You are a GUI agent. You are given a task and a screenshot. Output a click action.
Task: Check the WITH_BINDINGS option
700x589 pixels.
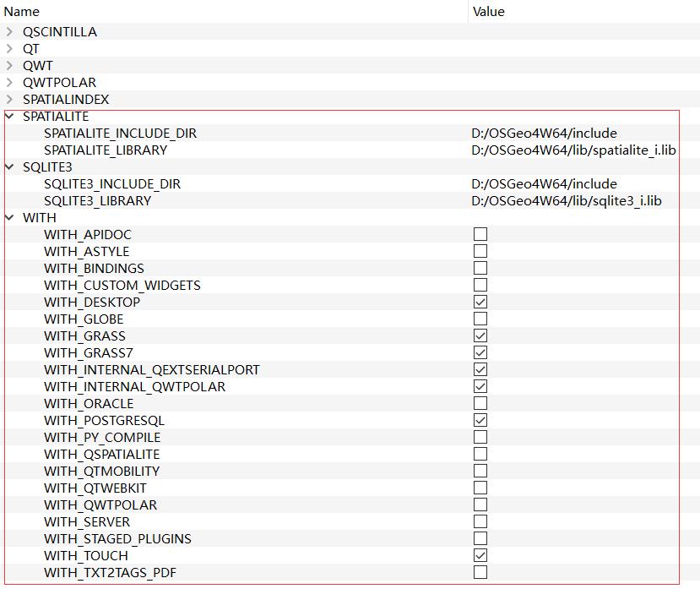tap(480, 268)
